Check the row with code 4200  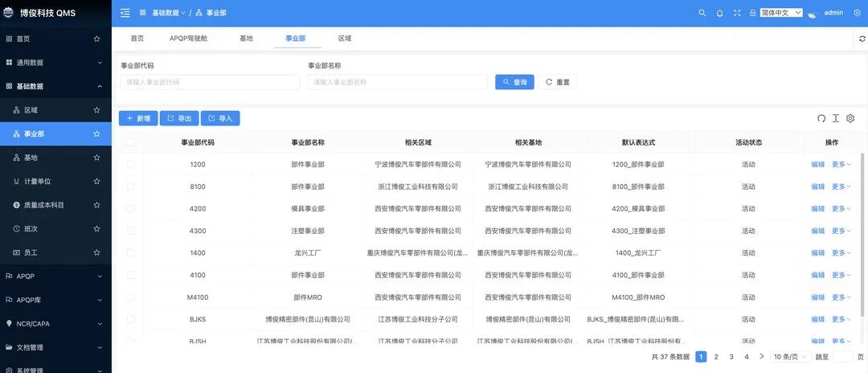coord(131,209)
